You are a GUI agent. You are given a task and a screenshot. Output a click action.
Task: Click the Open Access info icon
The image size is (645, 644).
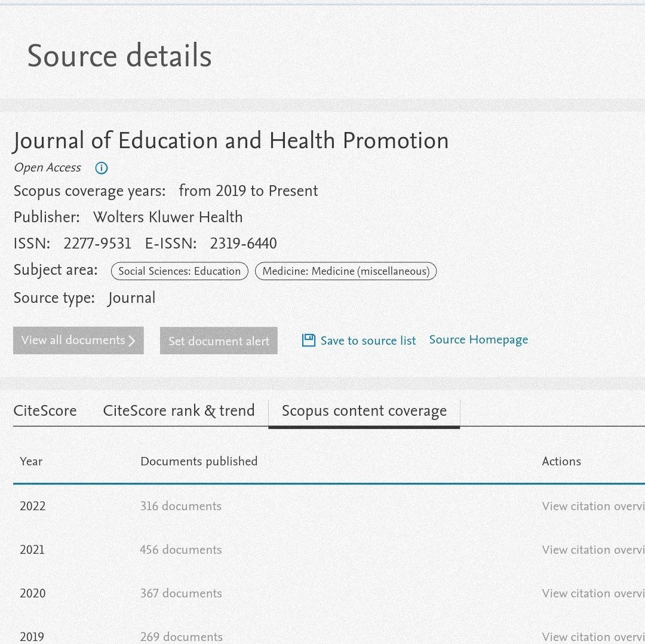[102, 168]
